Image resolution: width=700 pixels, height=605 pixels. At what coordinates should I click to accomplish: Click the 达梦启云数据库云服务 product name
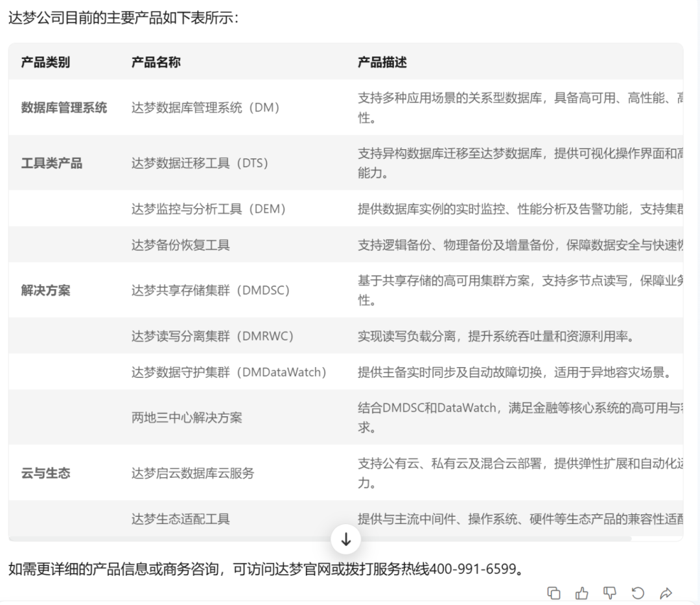(192, 473)
